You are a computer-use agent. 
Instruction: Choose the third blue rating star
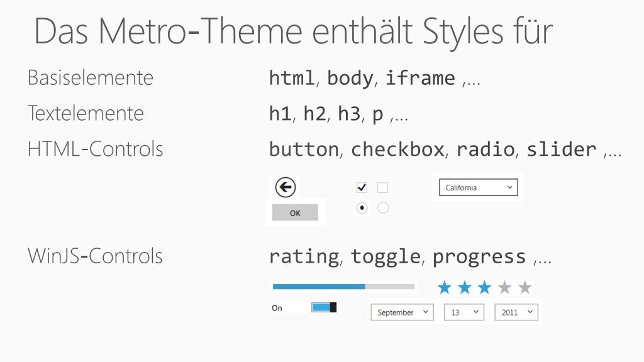(x=485, y=288)
